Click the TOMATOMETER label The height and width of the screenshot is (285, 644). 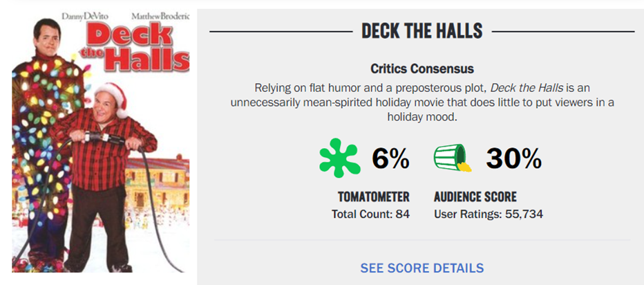pyautogui.click(x=374, y=197)
